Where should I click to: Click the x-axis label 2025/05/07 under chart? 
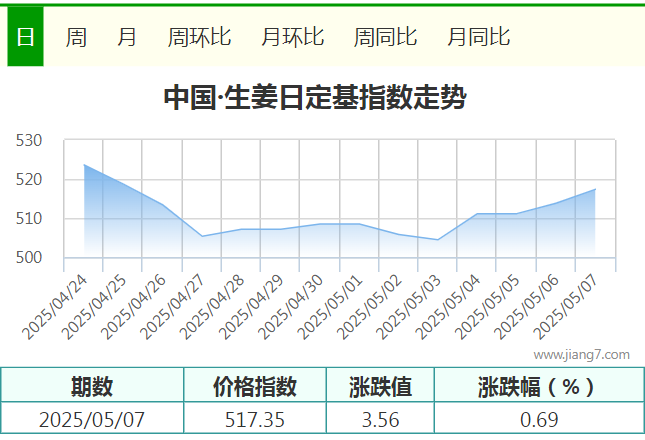coord(566,307)
